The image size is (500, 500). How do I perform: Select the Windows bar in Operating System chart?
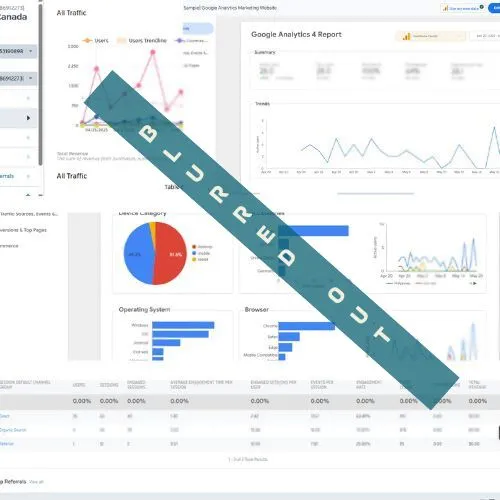point(183,325)
